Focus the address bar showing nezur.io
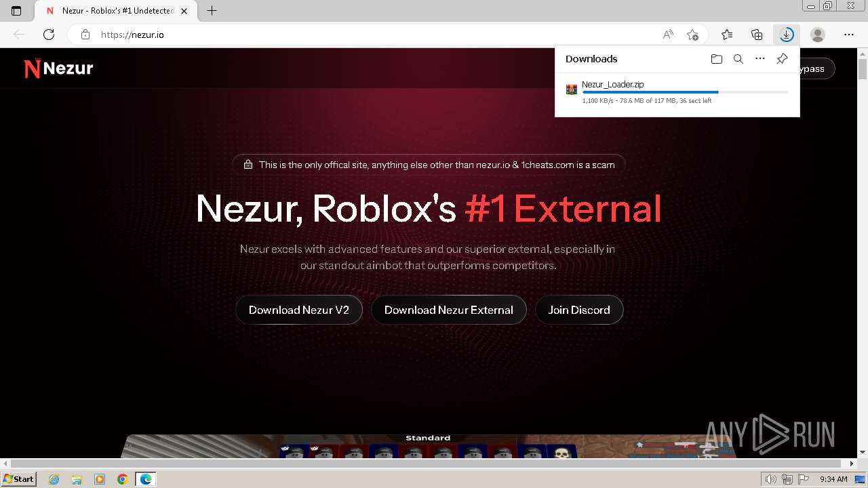868x488 pixels. click(373, 35)
